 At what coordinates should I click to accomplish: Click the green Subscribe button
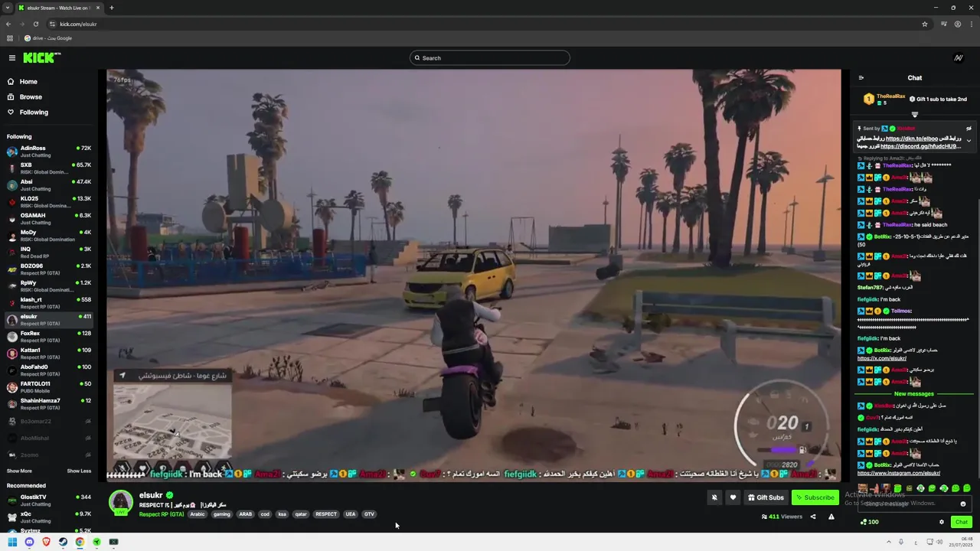pyautogui.click(x=815, y=497)
